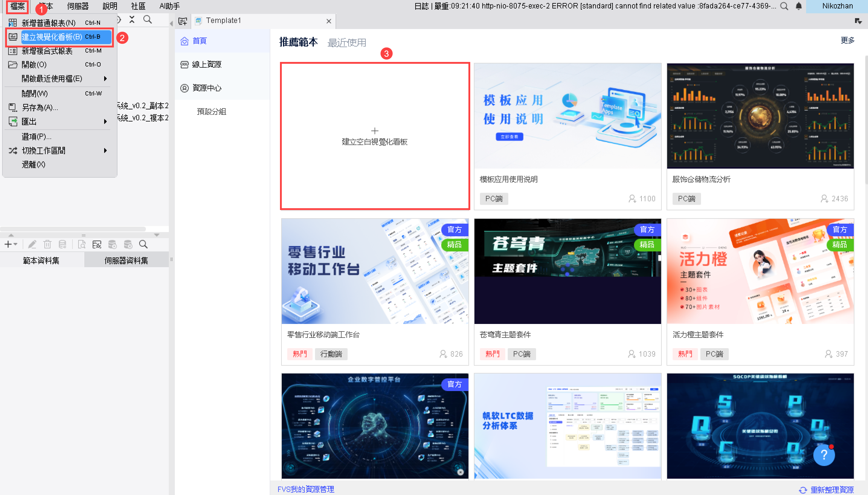This screenshot has width=868, height=495.
Task: Switch to the 範本資料集 tab
Action: [41, 260]
